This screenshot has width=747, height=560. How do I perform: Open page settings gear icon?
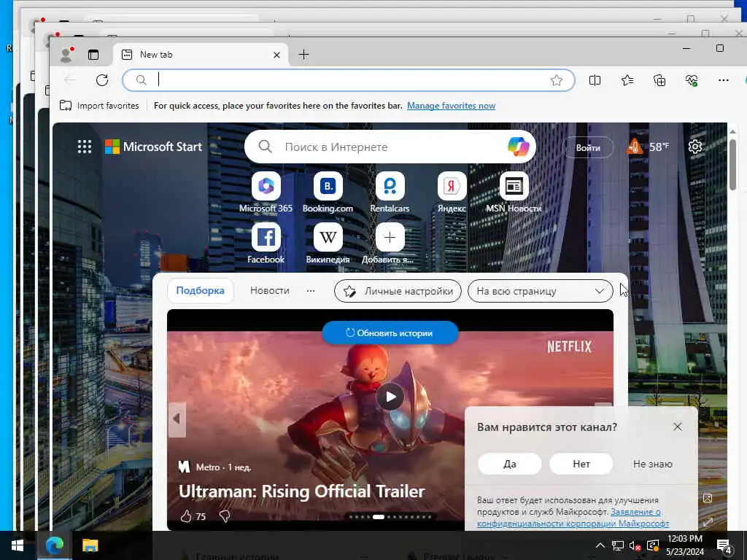(x=695, y=147)
